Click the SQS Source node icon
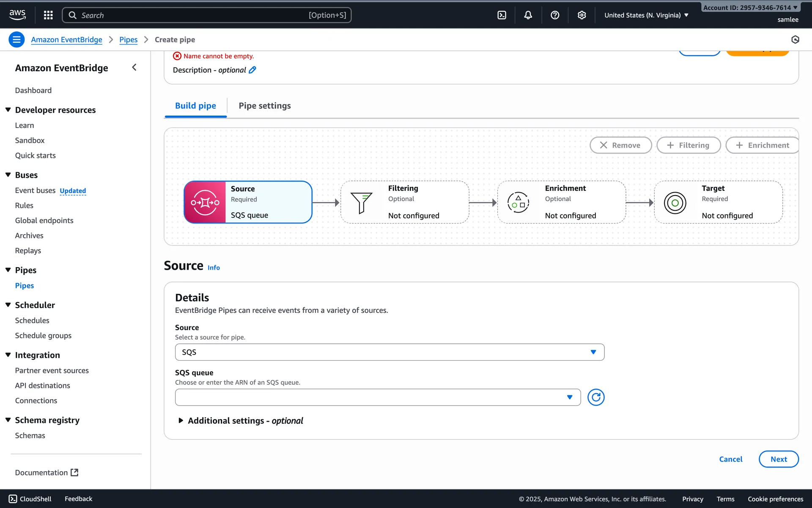Viewport: 812px width, 508px height. (205, 202)
